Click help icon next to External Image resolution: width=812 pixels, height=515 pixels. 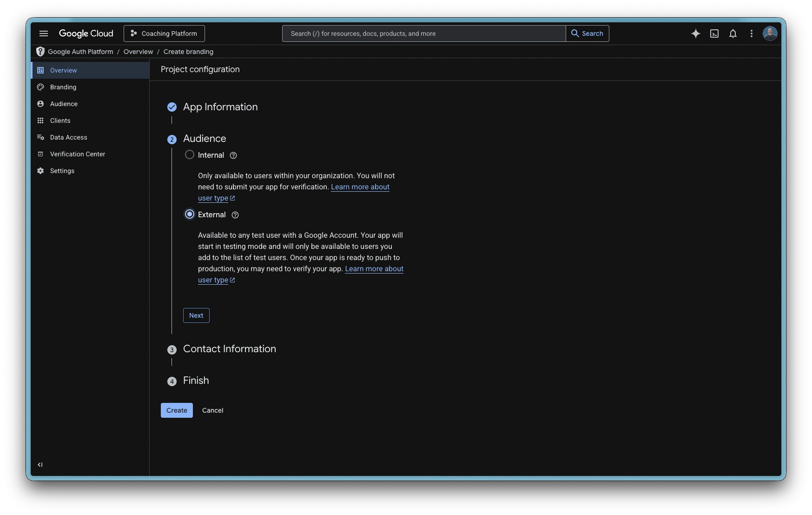[235, 215]
